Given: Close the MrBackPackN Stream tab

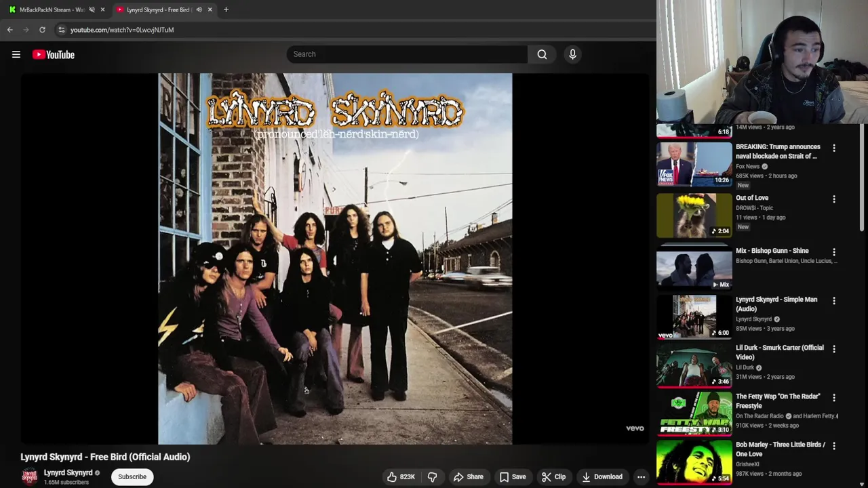Looking at the screenshot, I should 102,9.
